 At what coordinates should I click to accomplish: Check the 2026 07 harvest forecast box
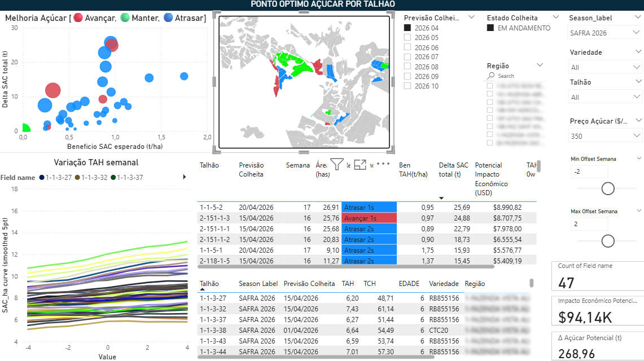click(408, 57)
